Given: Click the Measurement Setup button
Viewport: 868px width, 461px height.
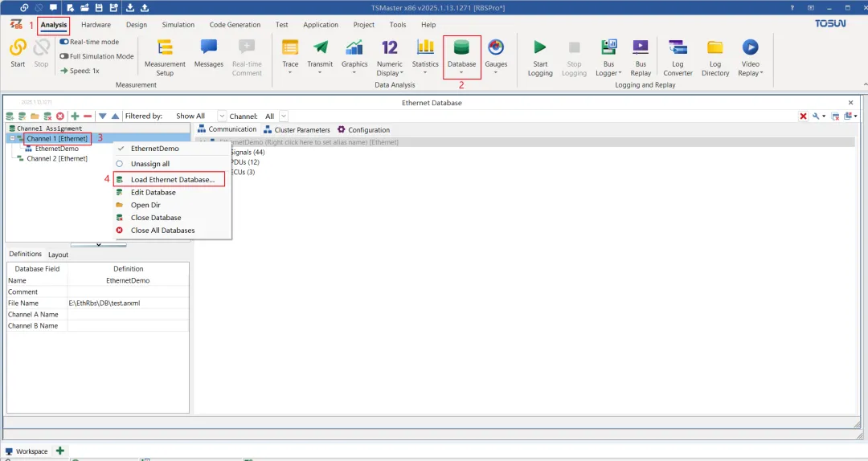Looking at the screenshot, I should point(165,58).
